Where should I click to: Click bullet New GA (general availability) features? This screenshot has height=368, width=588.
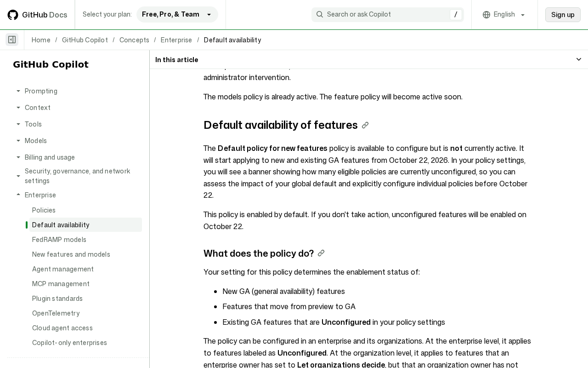(x=283, y=291)
